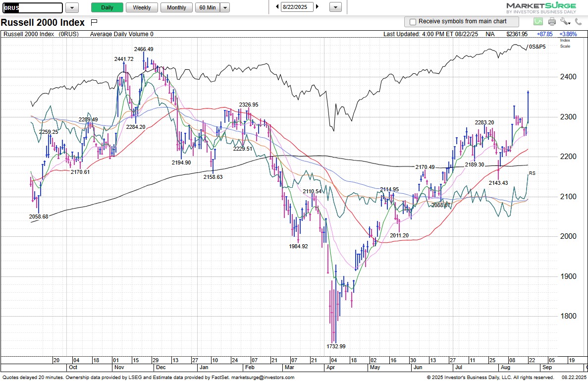Open the dropdown right of the date field
This screenshot has height=381, width=588.
coord(336,7)
